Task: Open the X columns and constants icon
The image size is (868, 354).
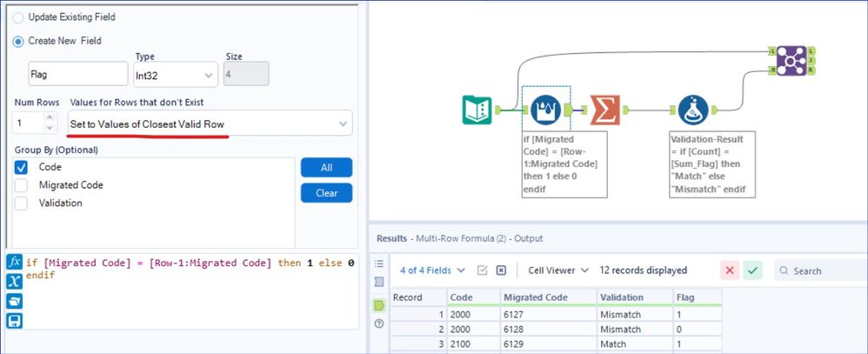Action: 15,282
